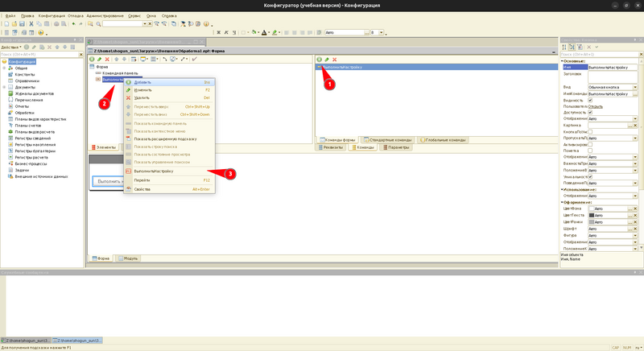Click the Открыть link in properties
This screenshot has height=351, width=644.
pos(596,106)
